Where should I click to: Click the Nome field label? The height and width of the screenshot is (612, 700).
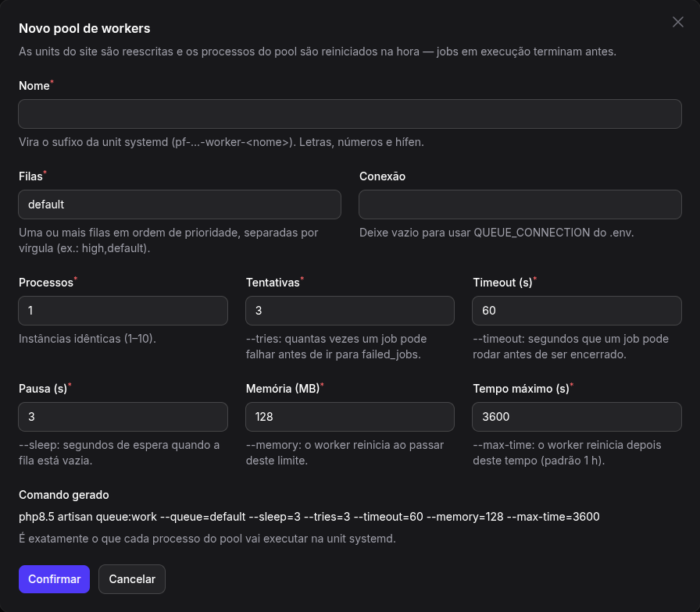[x=34, y=86]
